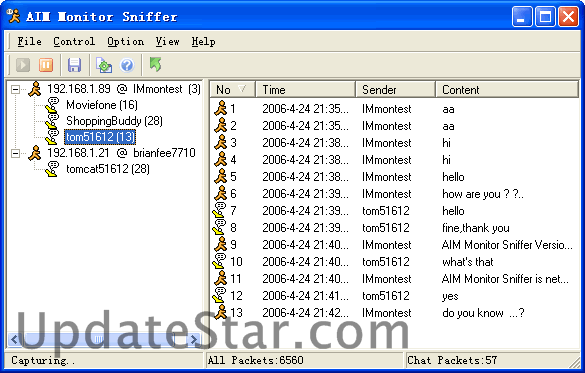Save log using the floppy disk icon
Viewport: 585px width, 373px height.
pos(74,65)
